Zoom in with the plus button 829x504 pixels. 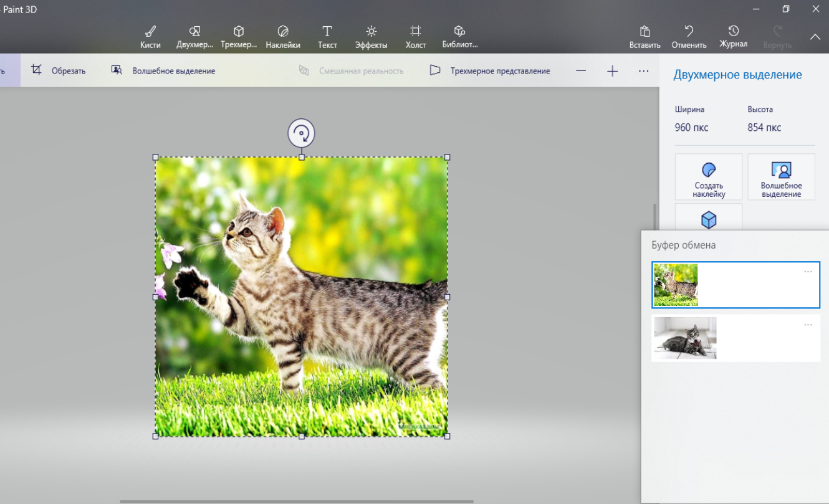(x=612, y=71)
